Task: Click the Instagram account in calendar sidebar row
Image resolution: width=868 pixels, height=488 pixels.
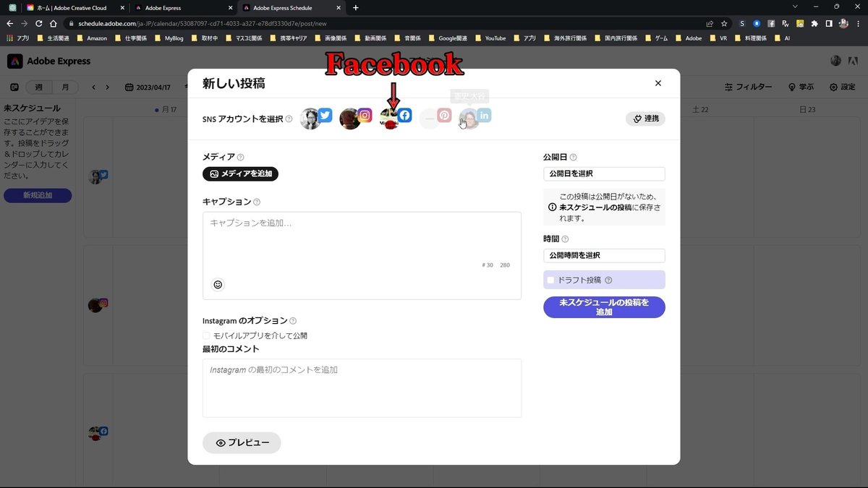Action: tap(98, 305)
